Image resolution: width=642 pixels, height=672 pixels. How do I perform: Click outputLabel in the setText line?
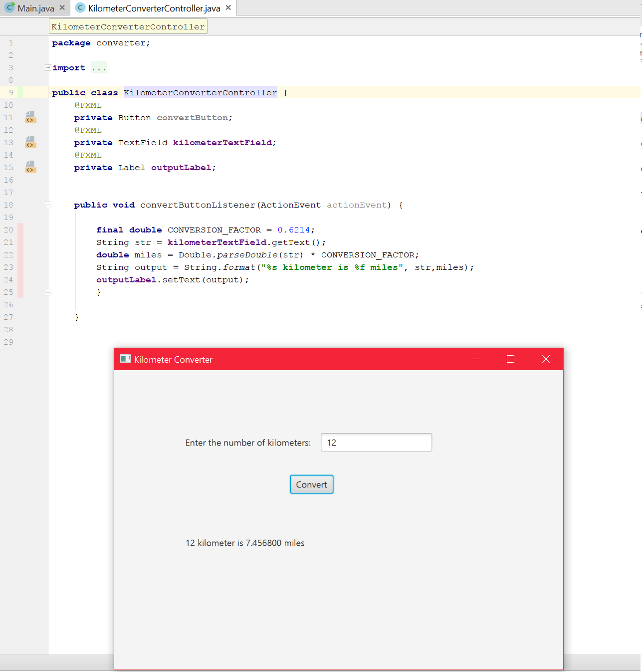[x=126, y=280]
